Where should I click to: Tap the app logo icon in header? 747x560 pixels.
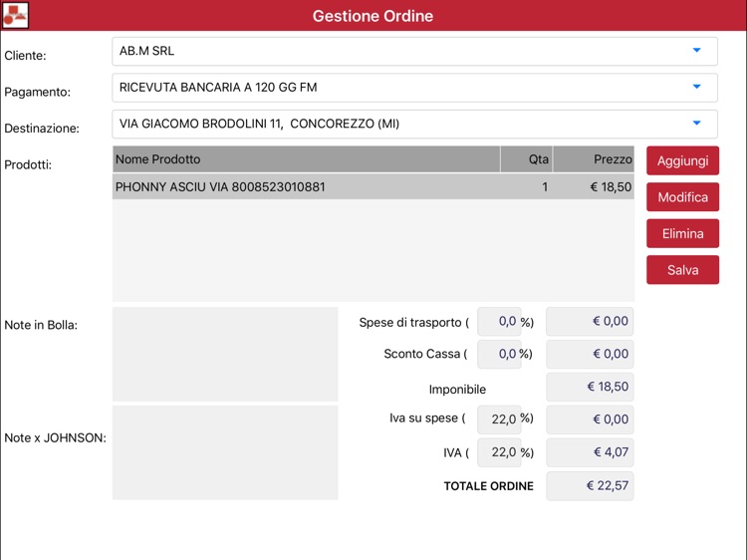pyautogui.click(x=15, y=15)
